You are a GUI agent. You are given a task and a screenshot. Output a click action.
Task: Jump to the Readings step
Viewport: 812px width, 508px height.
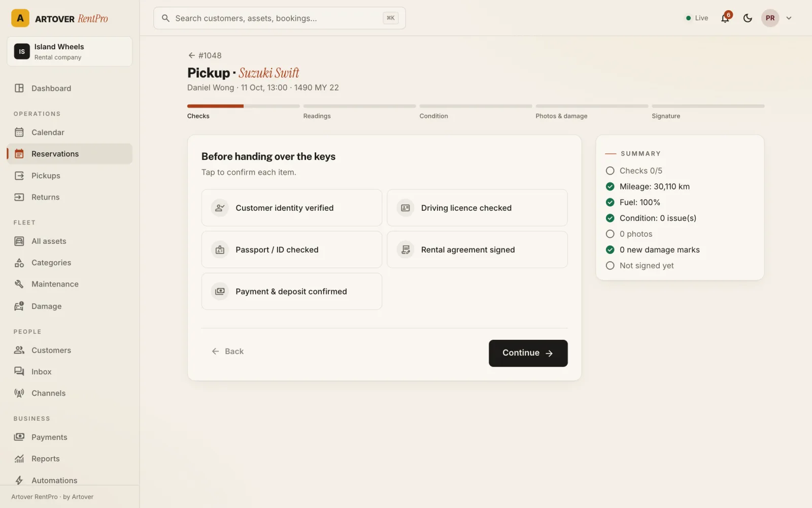pos(359,112)
